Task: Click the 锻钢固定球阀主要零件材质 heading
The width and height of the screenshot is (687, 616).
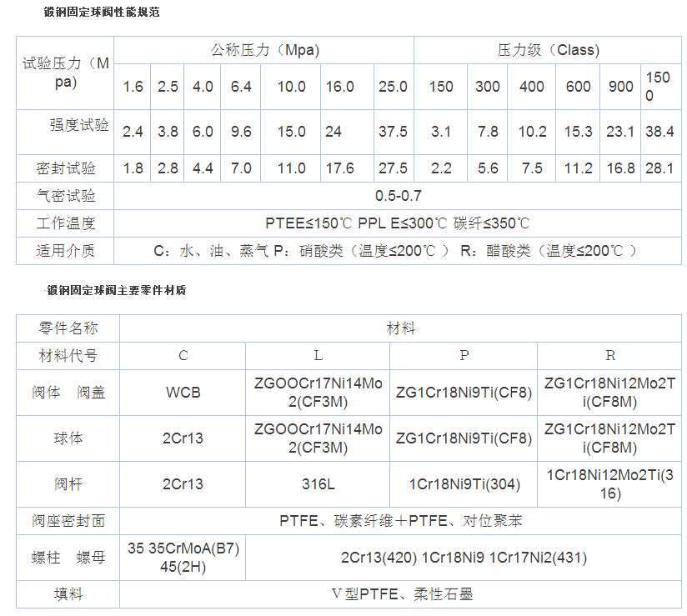Action: point(116,291)
